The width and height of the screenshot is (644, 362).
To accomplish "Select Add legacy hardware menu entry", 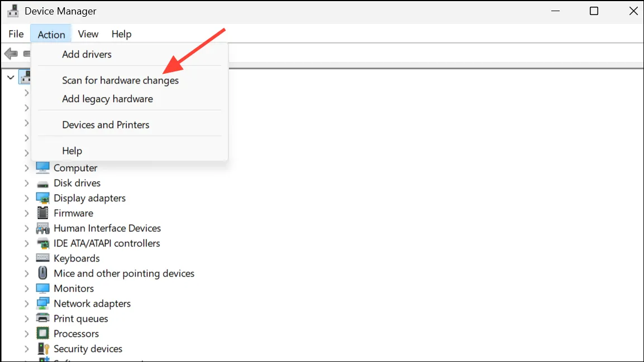I will 108,99.
